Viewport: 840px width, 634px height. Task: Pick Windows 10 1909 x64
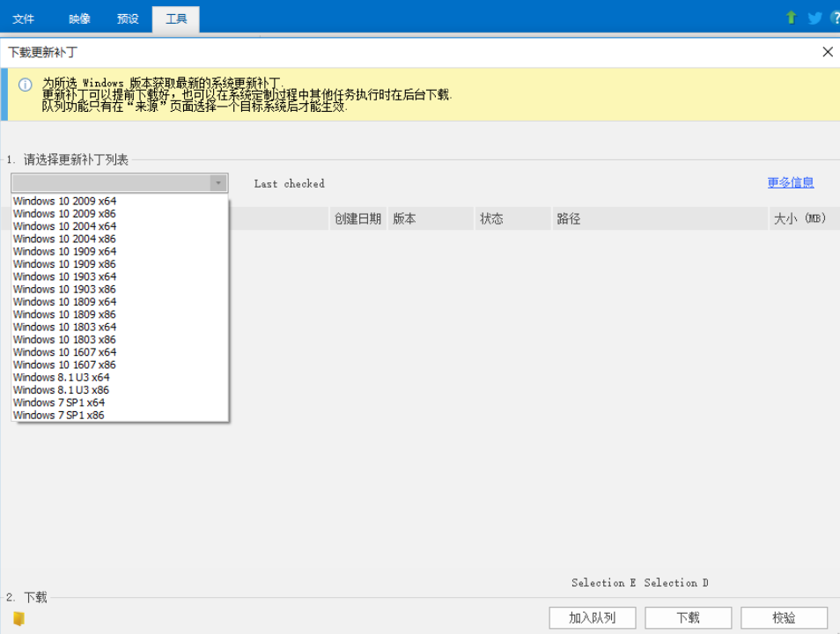(120, 251)
